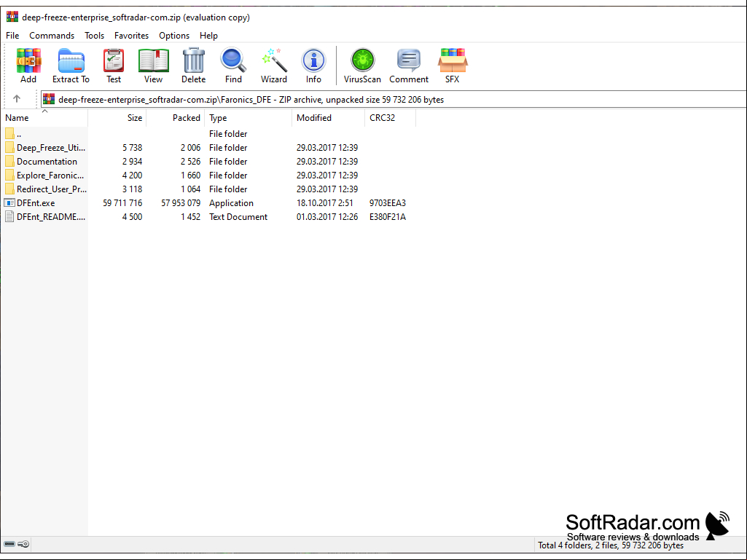Click the drive icon in status bar
The image size is (747, 560).
pos(9,544)
